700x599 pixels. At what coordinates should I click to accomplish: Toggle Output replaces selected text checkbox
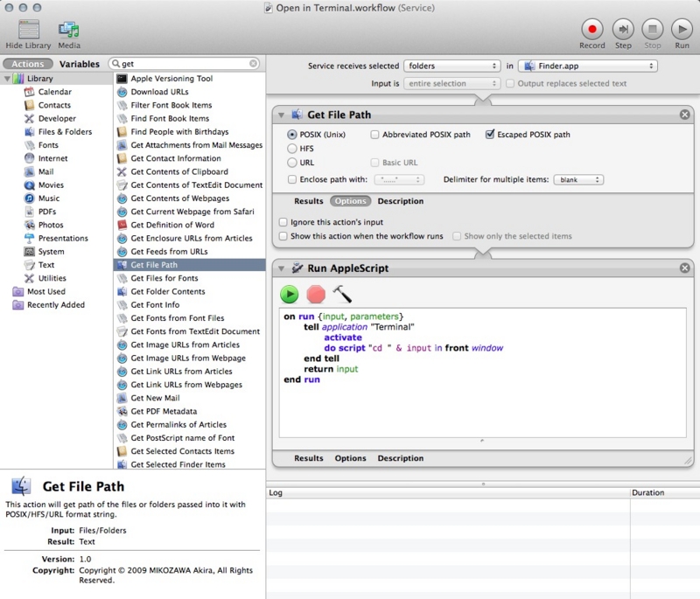(x=510, y=83)
